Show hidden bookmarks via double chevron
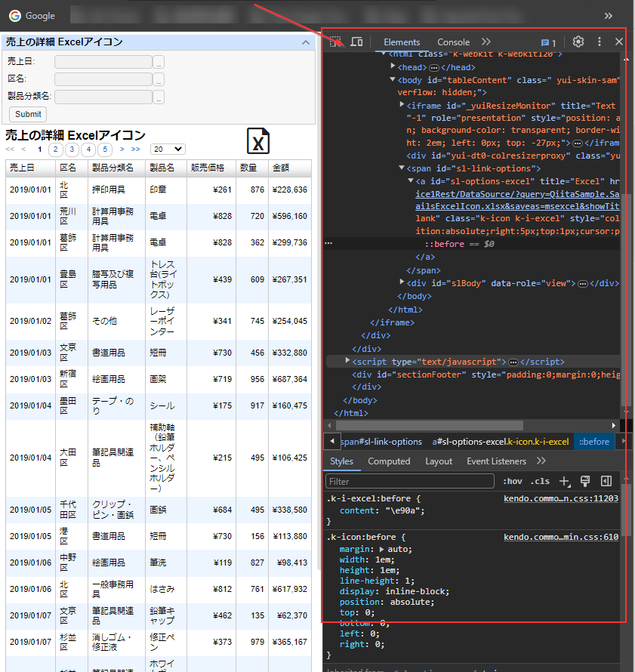 (609, 16)
